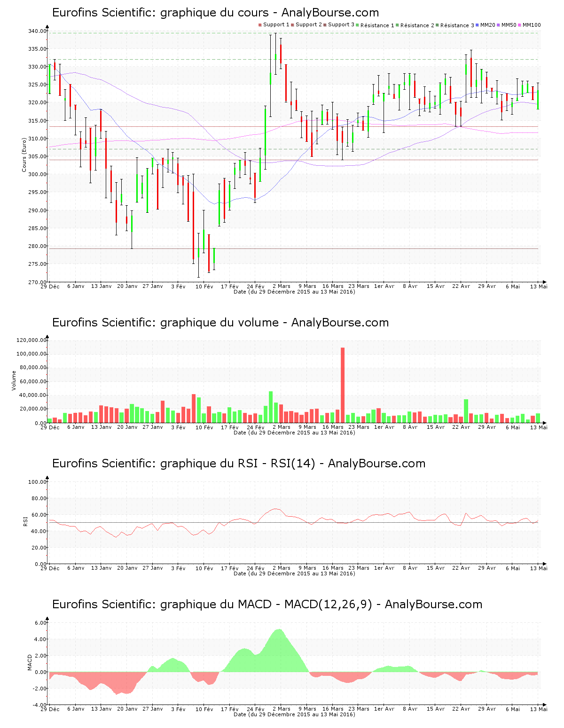Select the Support 3 legend label
The height and width of the screenshot is (728, 564).
pos(341,25)
